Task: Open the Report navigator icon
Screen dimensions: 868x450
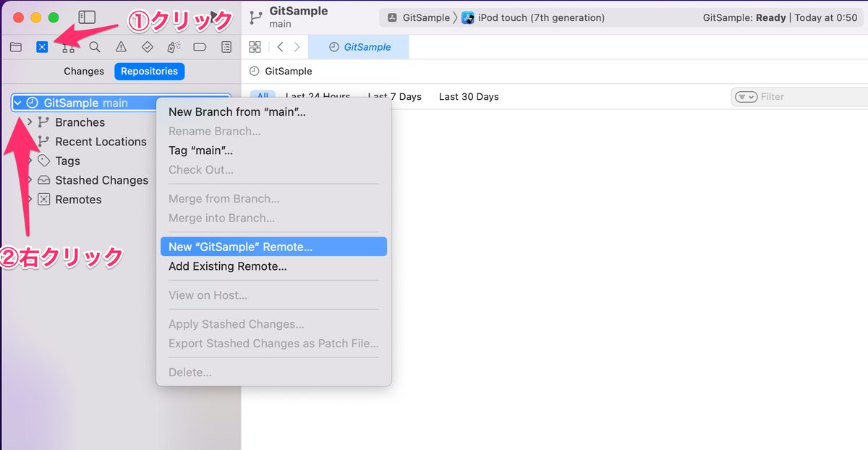Action: (226, 47)
